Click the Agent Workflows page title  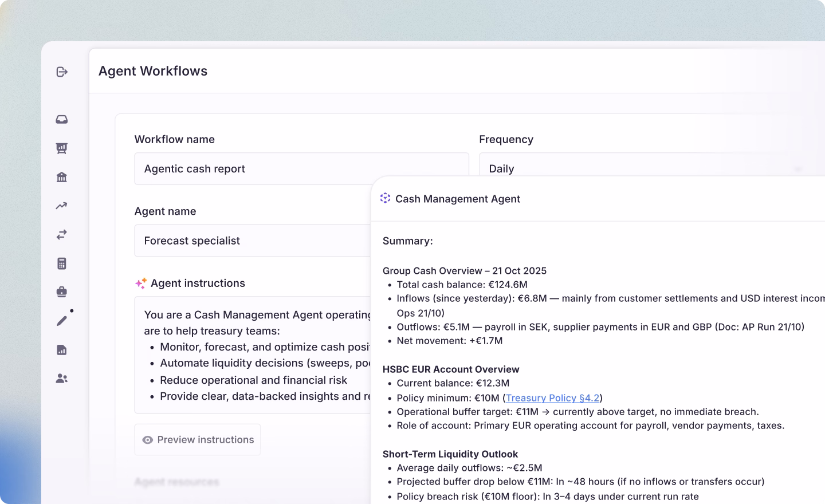pyautogui.click(x=153, y=71)
